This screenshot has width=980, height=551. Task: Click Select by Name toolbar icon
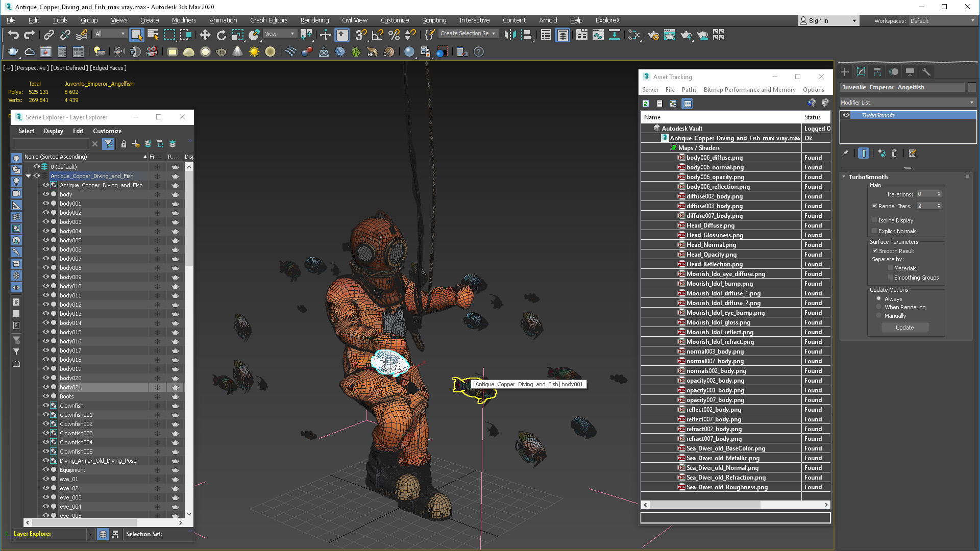point(153,35)
